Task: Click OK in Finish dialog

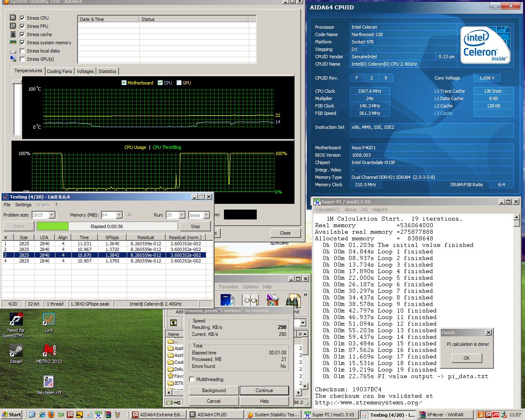Action: pos(466,358)
